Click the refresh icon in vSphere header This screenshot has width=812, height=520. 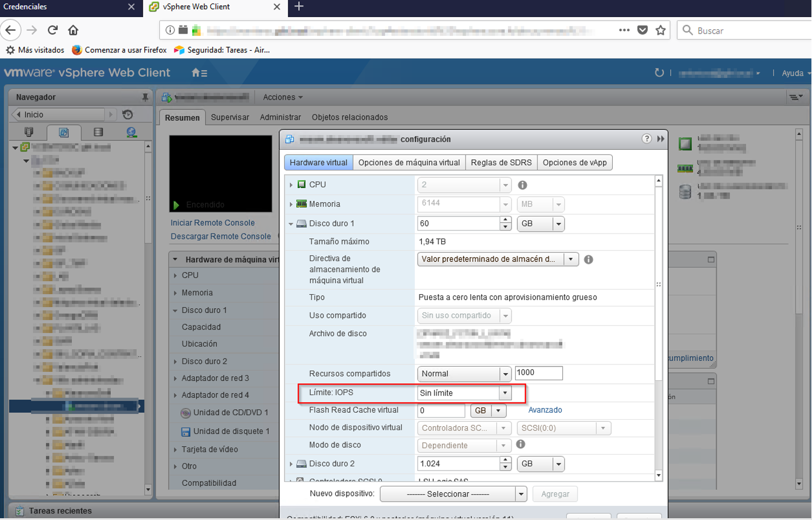click(659, 73)
